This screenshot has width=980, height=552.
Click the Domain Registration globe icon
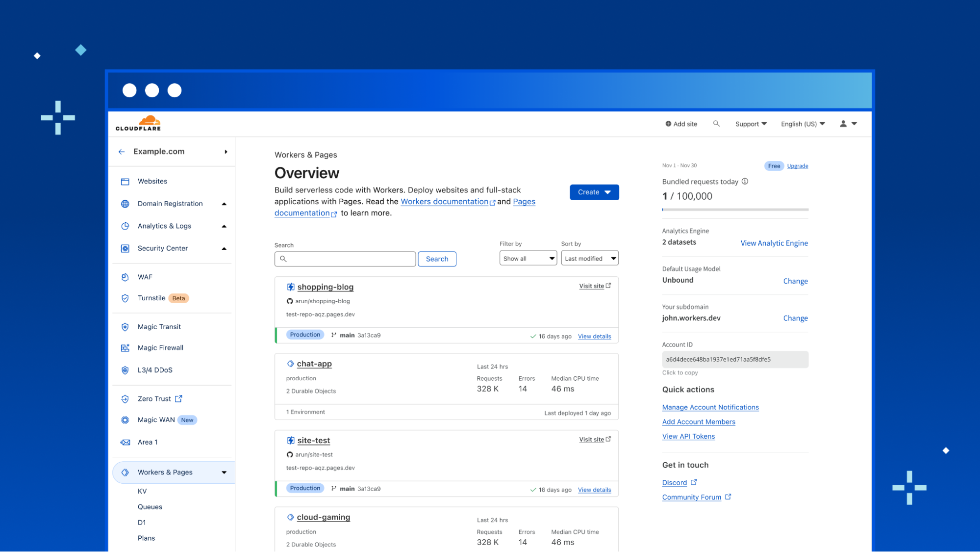point(125,204)
